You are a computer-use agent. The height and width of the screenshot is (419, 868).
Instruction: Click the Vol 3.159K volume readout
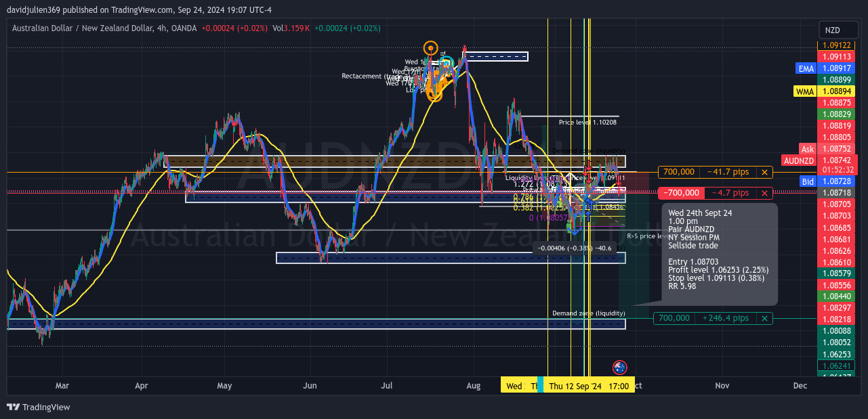click(x=291, y=28)
